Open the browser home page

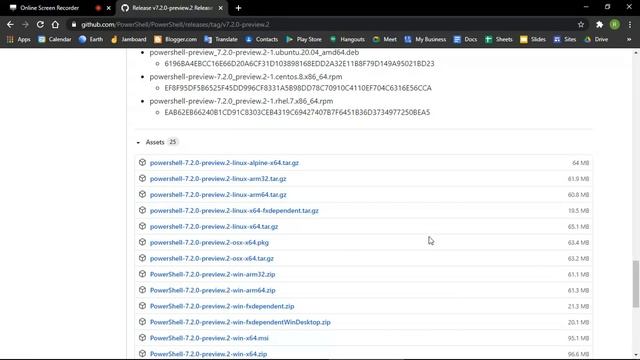coord(55,24)
